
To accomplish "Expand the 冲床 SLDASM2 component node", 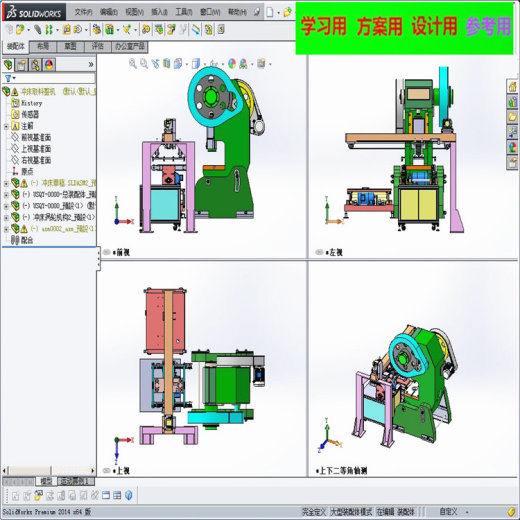I will point(6,183).
